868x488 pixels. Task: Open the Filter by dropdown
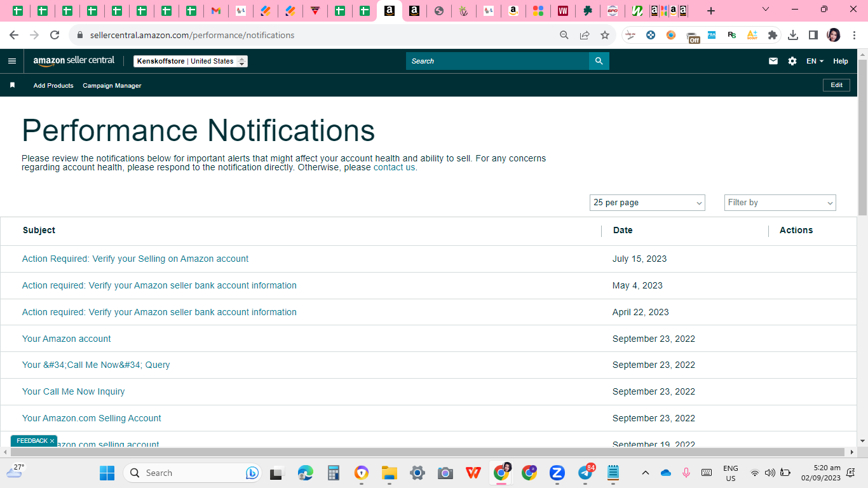pos(780,203)
